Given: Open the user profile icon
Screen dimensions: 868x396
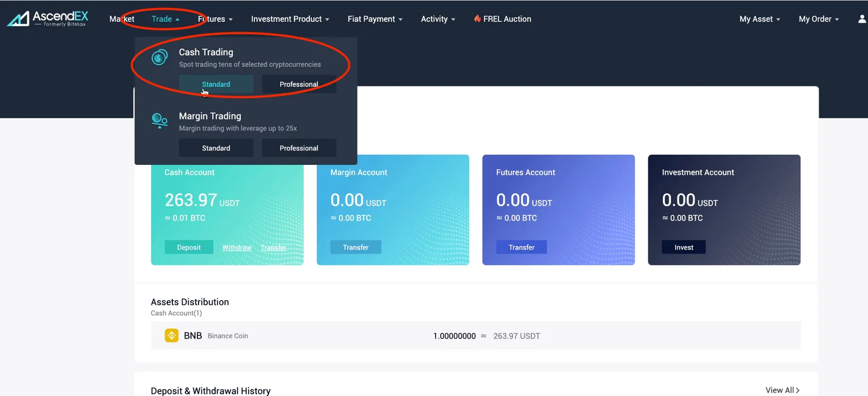Looking at the screenshot, I should 862,19.
